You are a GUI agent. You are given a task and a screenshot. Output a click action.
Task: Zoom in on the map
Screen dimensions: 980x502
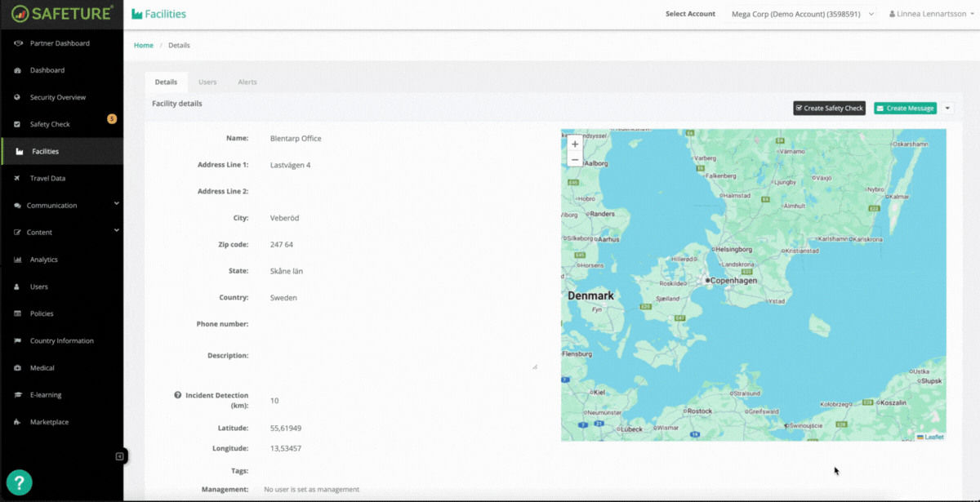(x=575, y=144)
